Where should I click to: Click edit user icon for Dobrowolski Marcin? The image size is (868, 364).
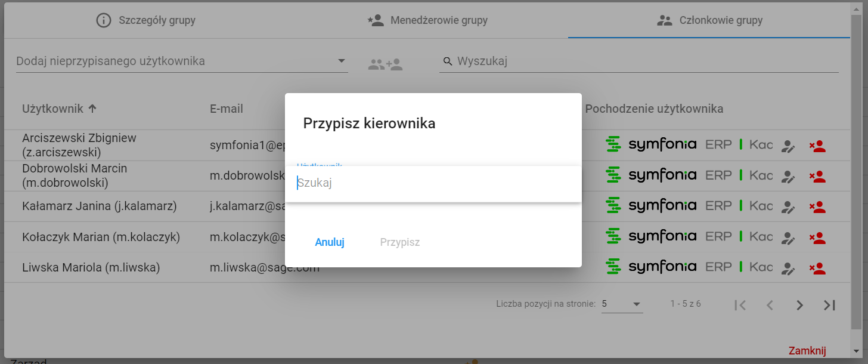point(789,177)
